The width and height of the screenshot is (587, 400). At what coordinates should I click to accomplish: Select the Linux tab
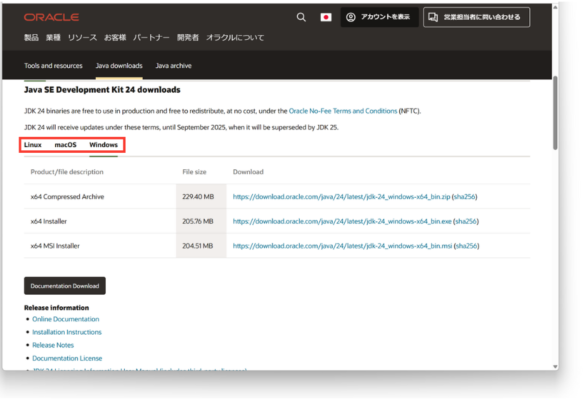click(33, 145)
